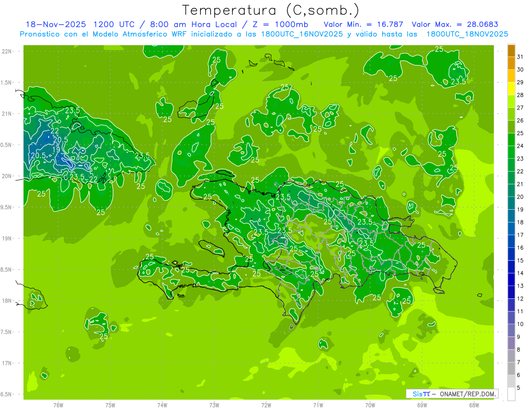Click the '21N' latitude axis label
The height and width of the screenshot is (411, 532).
click(7, 114)
